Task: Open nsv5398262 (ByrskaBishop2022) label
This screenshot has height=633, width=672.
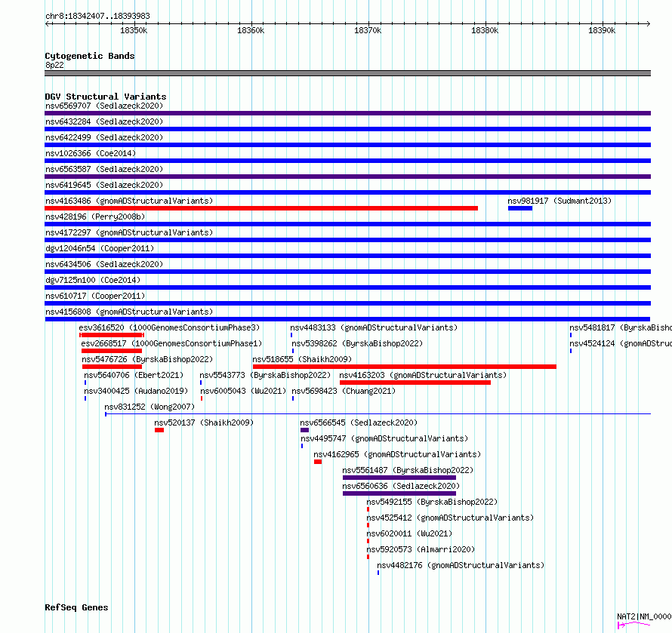Action: 357,343
